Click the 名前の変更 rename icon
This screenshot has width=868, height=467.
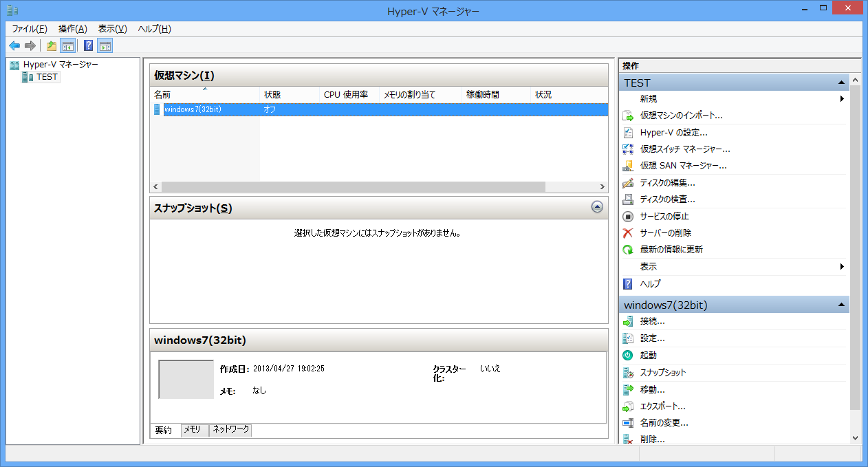pos(627,423)
